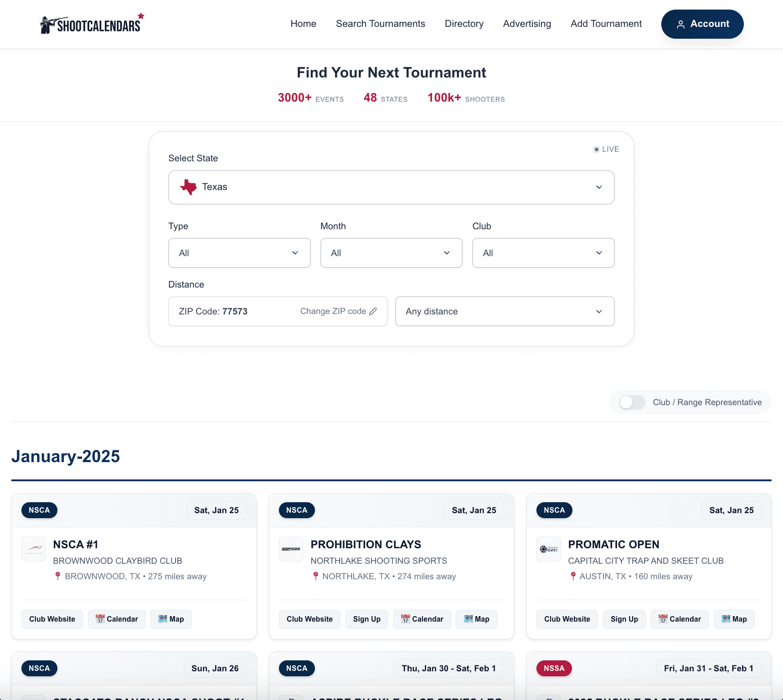
Task: Click the ZIP Code 77573 field
Action: (278, 311)
